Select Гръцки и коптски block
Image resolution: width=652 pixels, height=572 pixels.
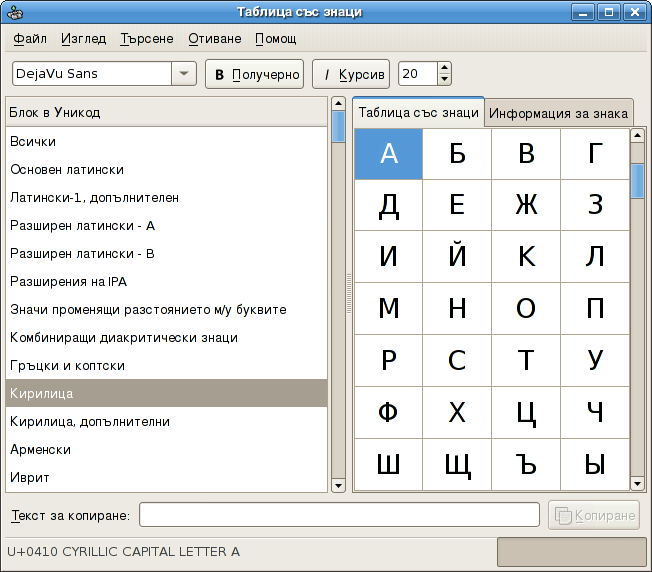67,366
